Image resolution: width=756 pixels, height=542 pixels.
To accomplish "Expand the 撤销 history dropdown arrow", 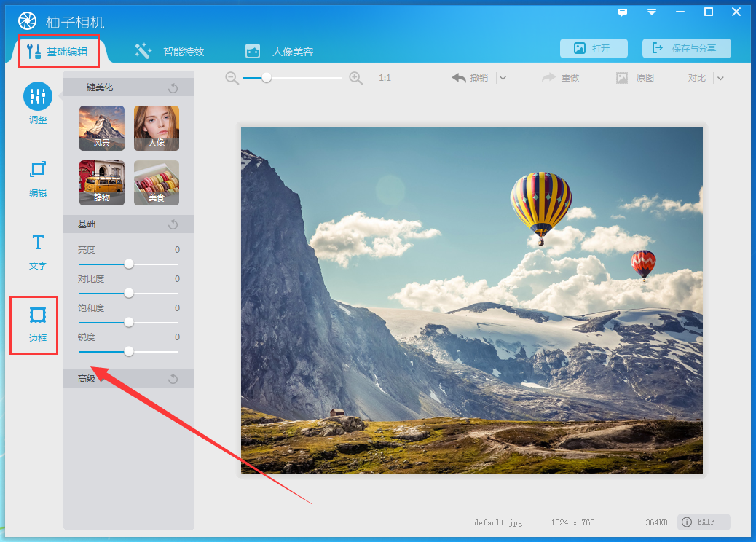I will [503, 78].
